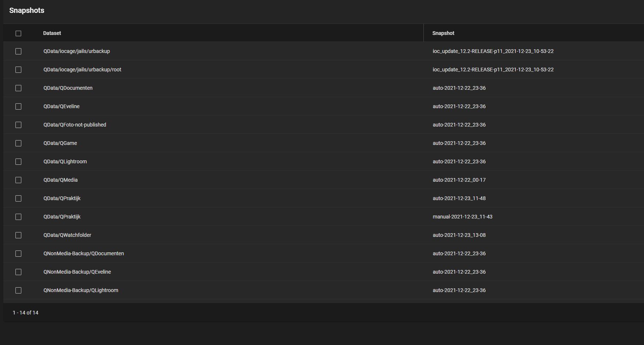Check the QNonMedia-Backup/QEveline checkbox
Viewport: 644px width, 345px height.
pos(18,272)
